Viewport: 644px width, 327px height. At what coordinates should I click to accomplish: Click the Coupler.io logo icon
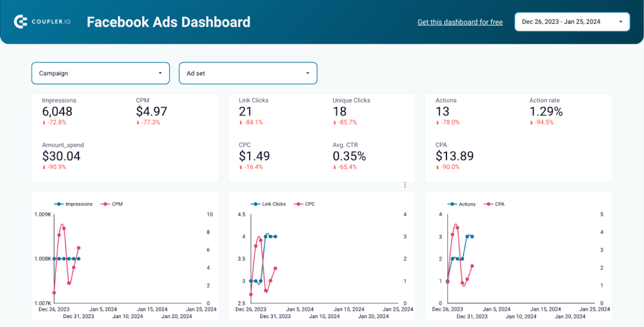pyautogui.click(x=20, y=22)
